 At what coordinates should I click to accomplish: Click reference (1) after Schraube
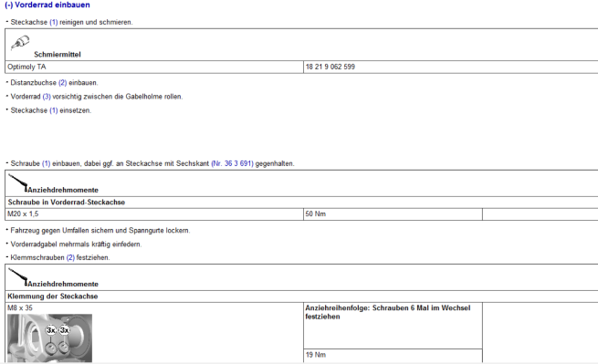47,163
